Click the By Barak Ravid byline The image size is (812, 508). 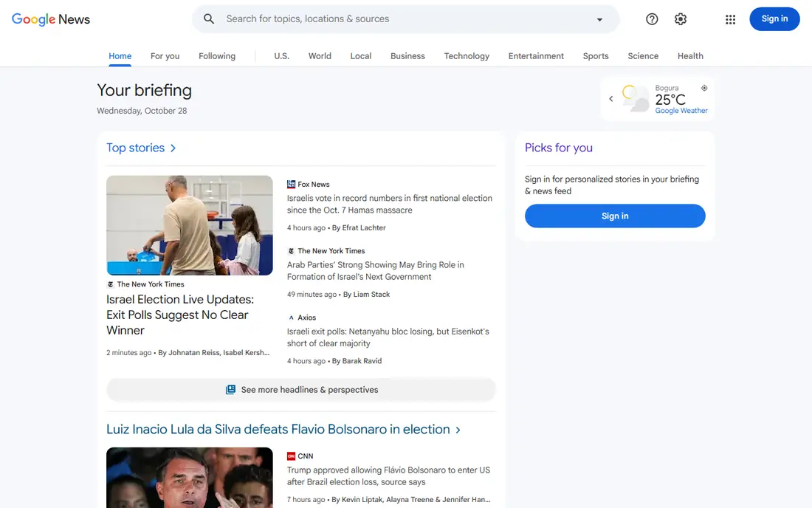[357, 362]
